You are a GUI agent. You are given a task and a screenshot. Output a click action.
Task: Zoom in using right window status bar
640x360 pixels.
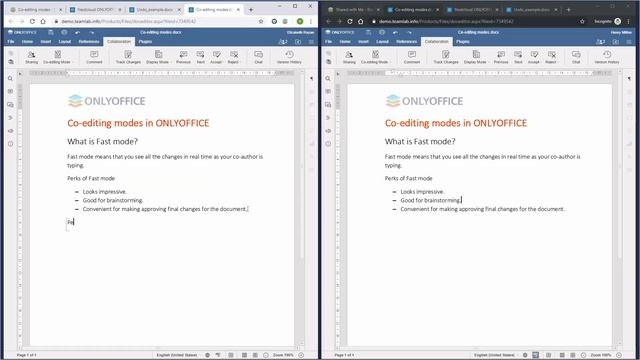coord(619,355)
